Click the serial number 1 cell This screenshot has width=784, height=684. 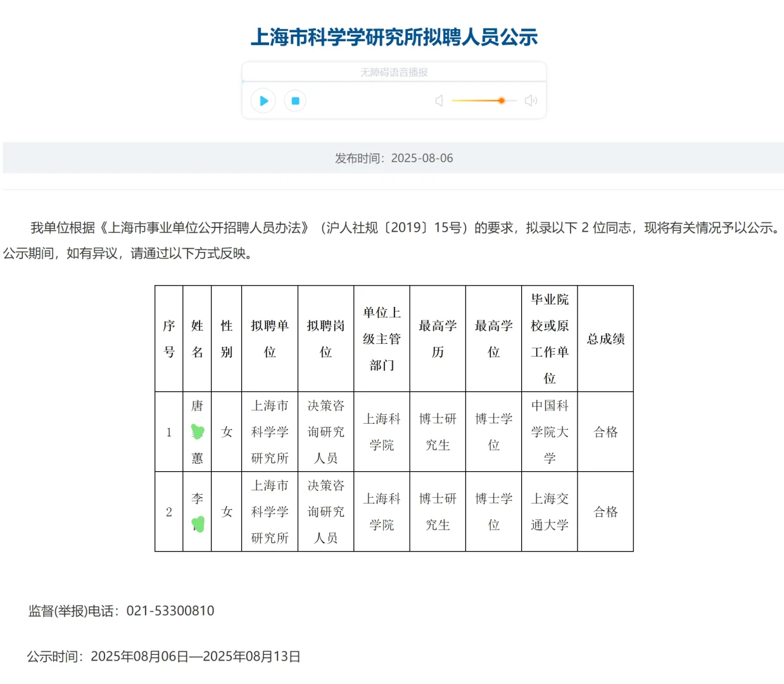pos(169,432)
